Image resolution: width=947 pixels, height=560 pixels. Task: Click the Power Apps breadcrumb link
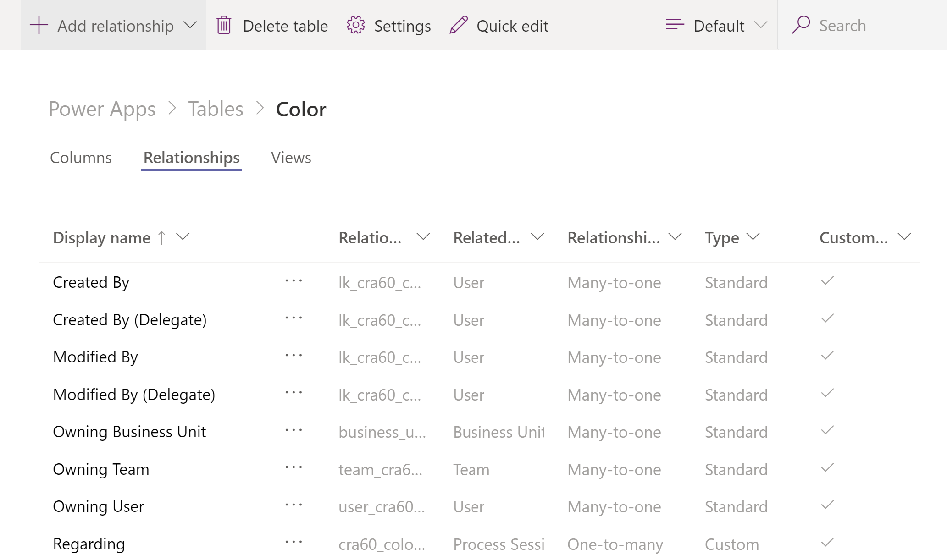click(x=103, y=109)
